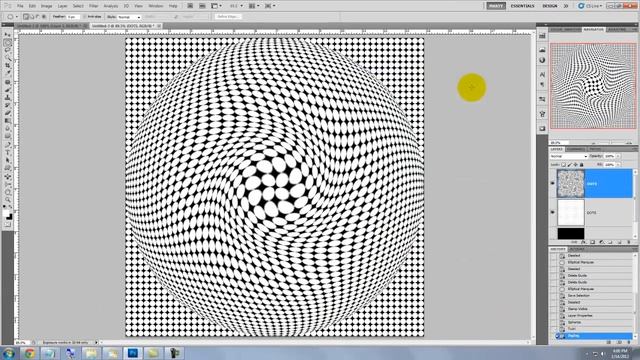The width and height of the screenshot is (640, 360).
Task: Switch to the ESSENTIALS workspace
Action: pyautogui.click(x=522, y=6)
